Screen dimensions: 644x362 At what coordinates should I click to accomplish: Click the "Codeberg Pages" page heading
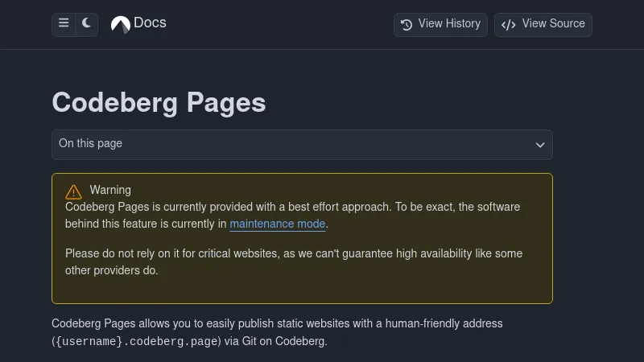click(159, 103)
